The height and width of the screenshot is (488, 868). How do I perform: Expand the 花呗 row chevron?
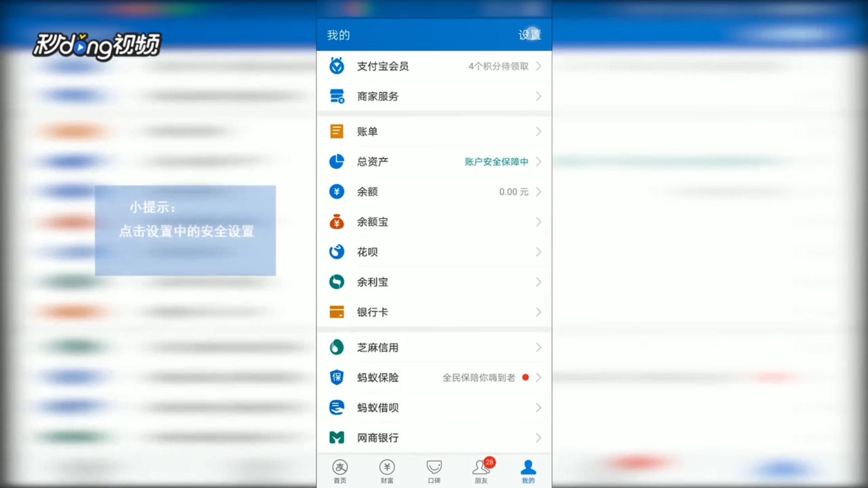(x=539, y=252)
